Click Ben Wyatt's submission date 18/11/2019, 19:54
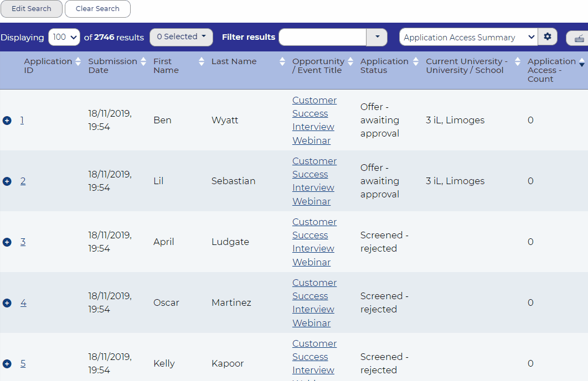The image size is (588, 381). tap(110, 120)
